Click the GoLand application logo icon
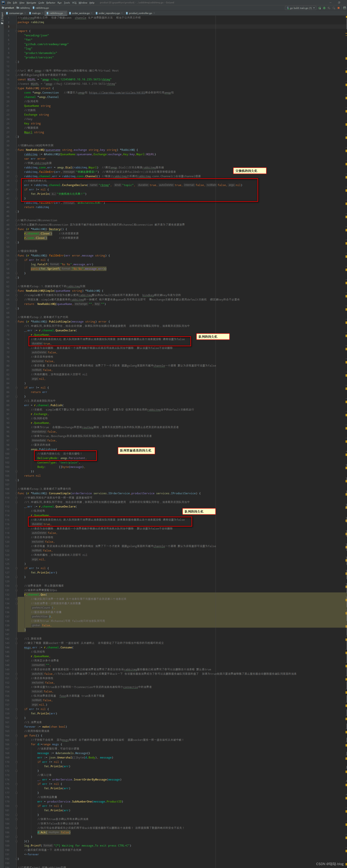Viewport: 347px width, 868px height. pos(3,2)
